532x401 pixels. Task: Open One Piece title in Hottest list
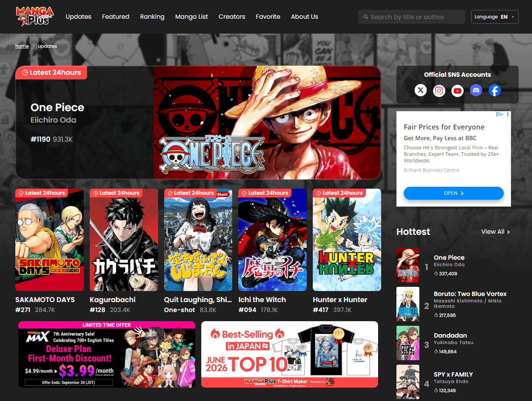click(x=449, y=258)
